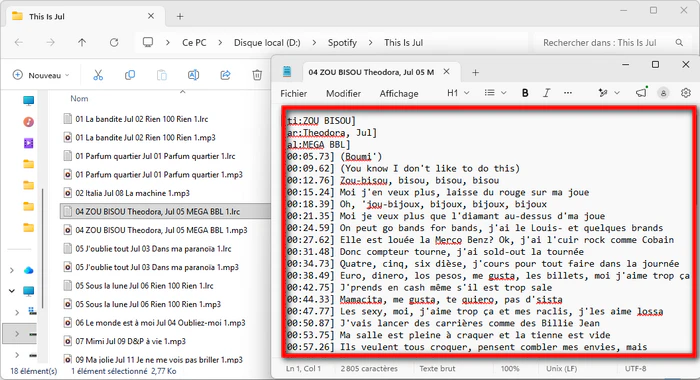Close the This Is Jul Explorer tab
Viewport: 700px width, 380px height.
click(x=151, y=16)
